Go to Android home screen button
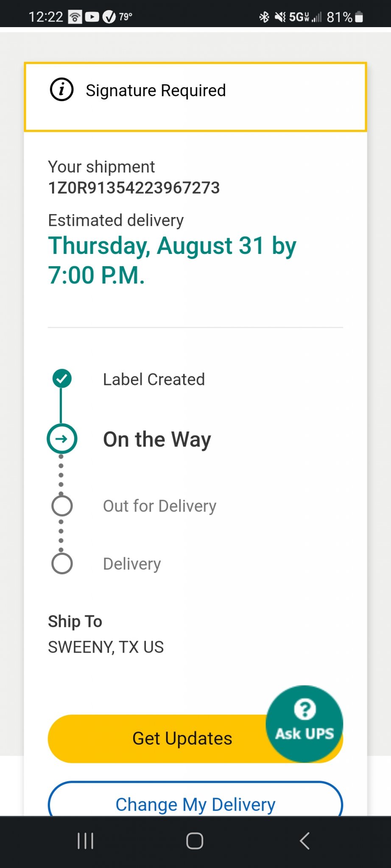This screenshot has width=391, height=868. click(x=195, y=841)
